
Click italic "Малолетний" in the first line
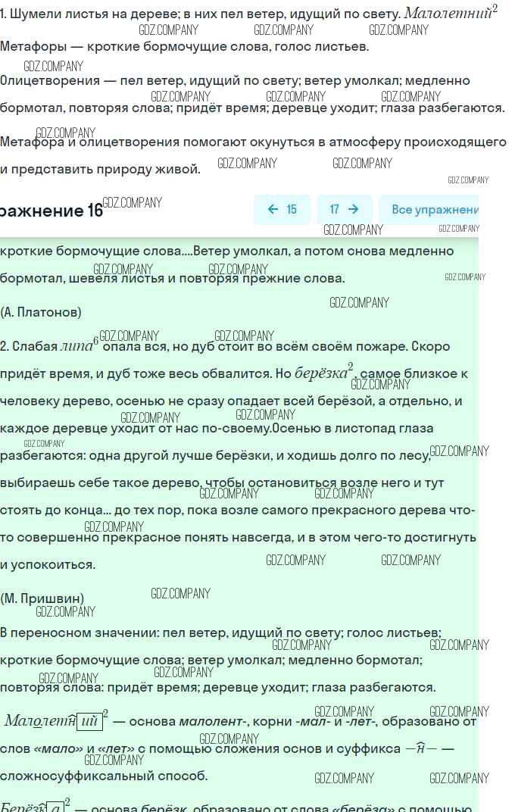(448, 14)
